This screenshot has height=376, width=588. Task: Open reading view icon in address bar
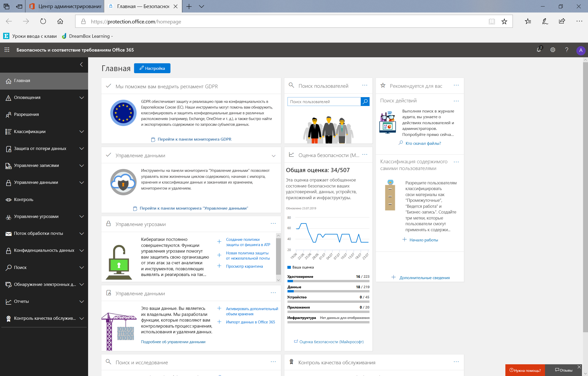(492, 21)
